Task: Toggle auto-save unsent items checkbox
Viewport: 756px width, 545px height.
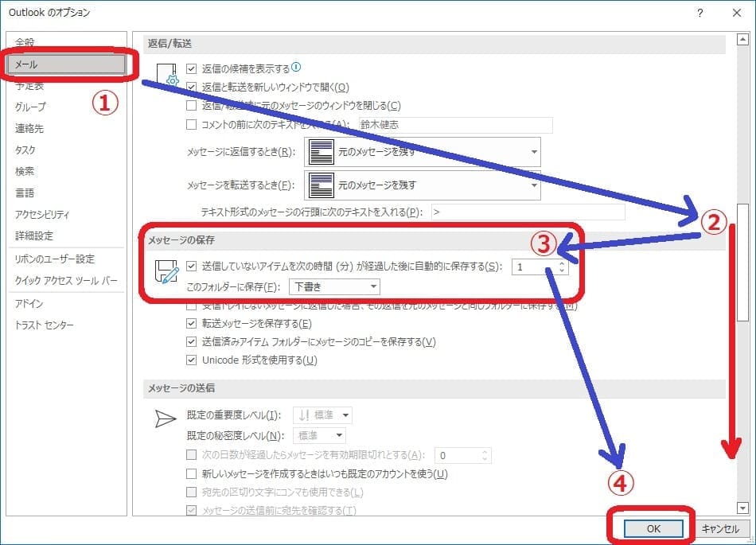Action: coord(192,266)
